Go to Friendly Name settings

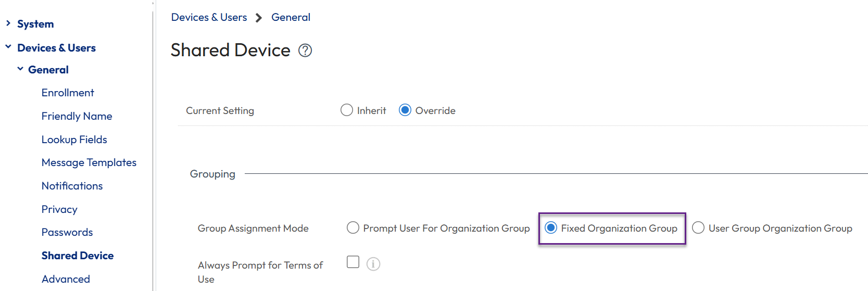(x=77, y=116)
